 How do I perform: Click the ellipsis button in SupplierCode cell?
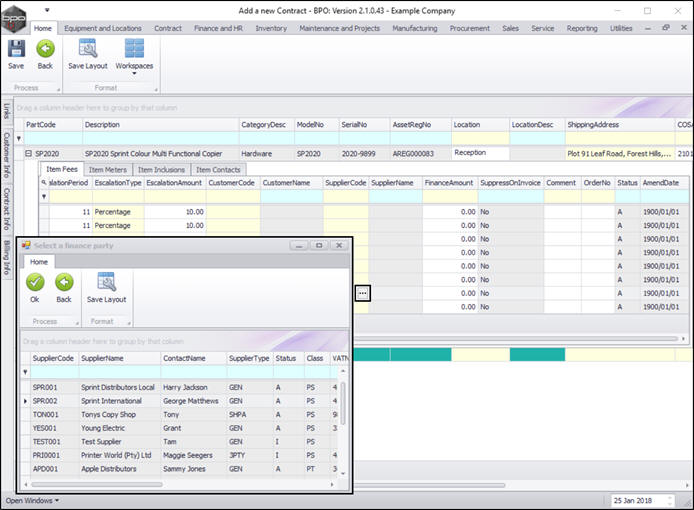[363, 292]
